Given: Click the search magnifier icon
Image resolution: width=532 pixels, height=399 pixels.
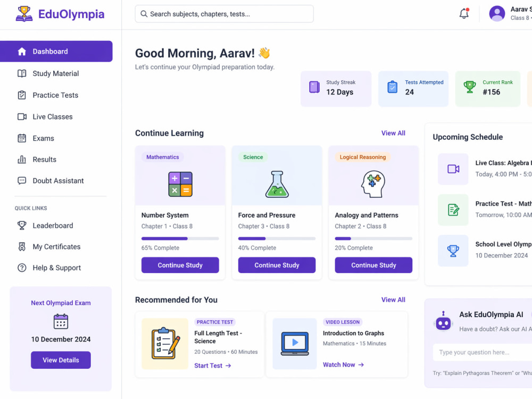Looking at the screenshot, I should tap(144, 14).
